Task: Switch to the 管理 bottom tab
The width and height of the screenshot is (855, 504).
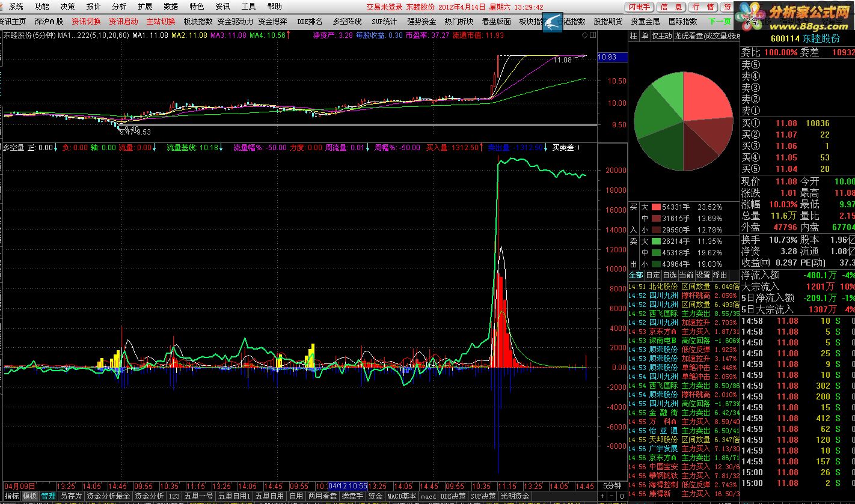Action: point(48,496)
